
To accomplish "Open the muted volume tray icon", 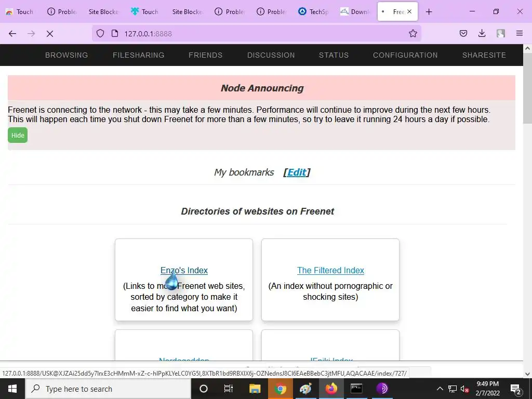I will [x=465, y=389].
